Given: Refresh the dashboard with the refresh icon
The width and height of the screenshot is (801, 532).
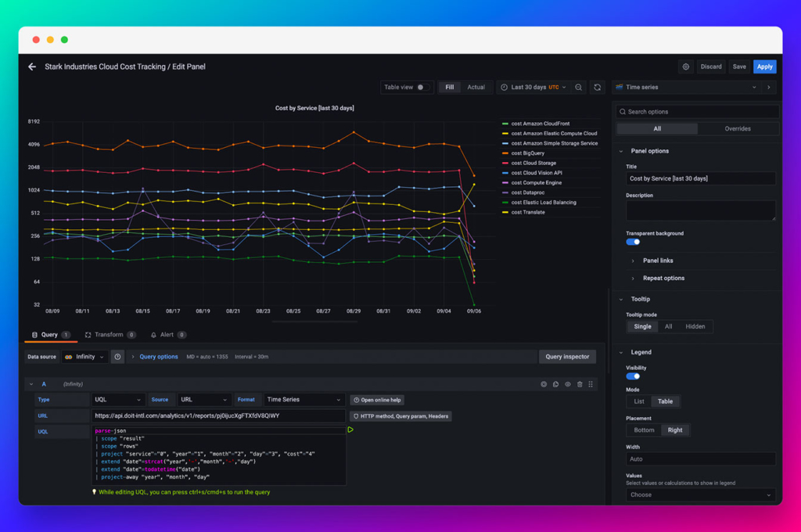Looking at the screenshot, I should point(598,88).
